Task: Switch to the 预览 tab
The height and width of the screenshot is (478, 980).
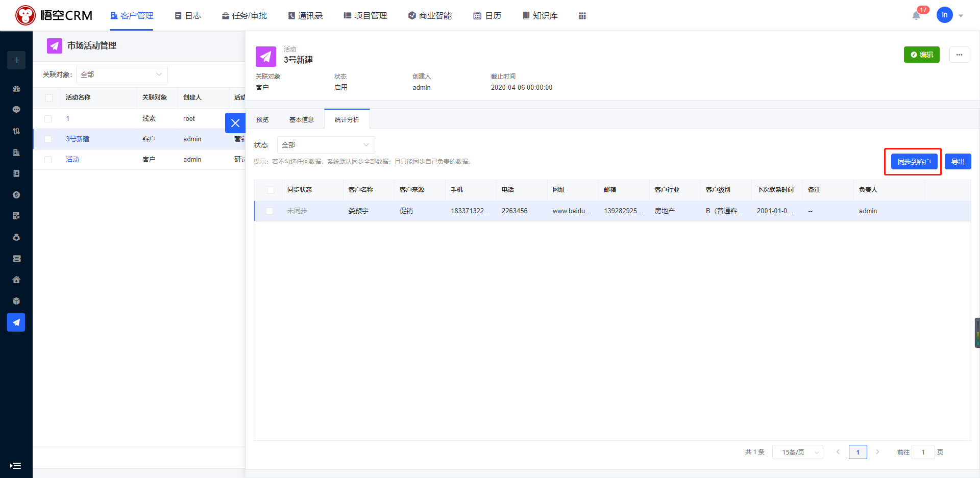Action: point(262,120)
